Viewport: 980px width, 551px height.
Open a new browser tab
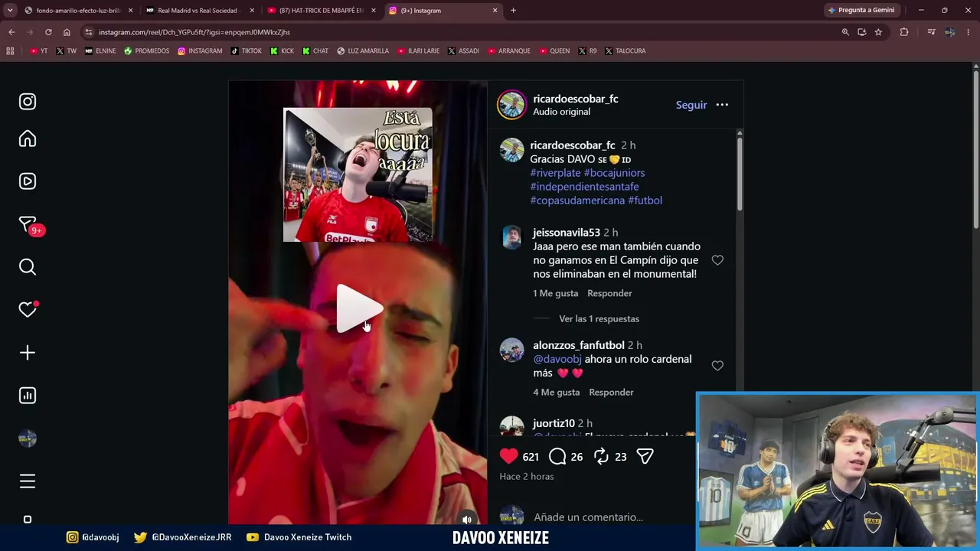coord(513,11)
